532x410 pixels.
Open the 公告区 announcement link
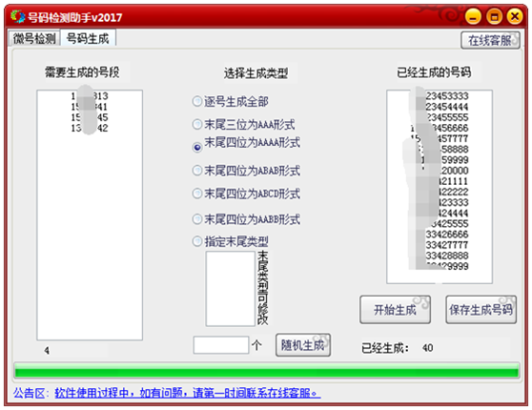pyautogui.click(x=188, y=394)
